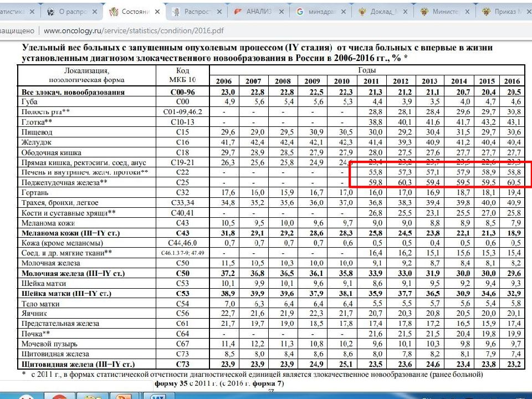Click the 2016 value '60,5' for Поджелудочная железа
This screenshot has width=532, height=399.
coord(514,182)
